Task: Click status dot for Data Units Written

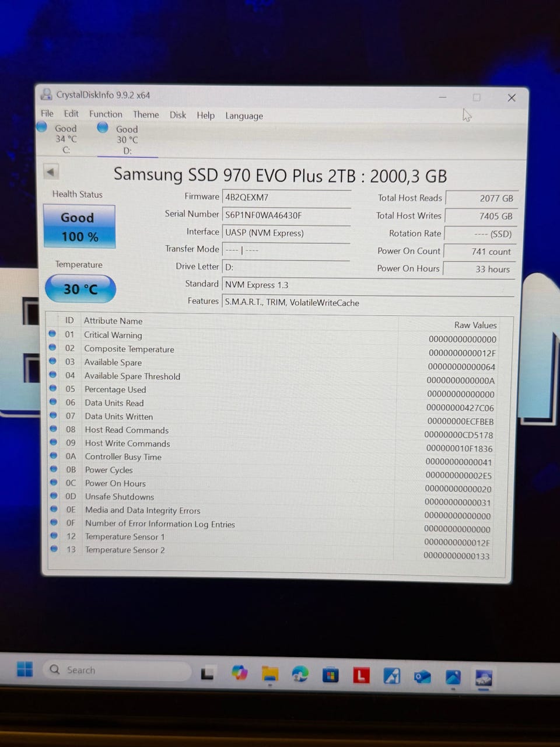Action: click(53, 416)
